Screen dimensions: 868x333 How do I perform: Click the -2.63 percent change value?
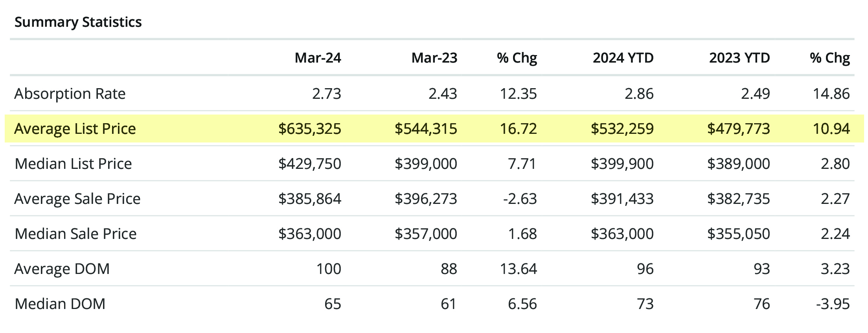tap(520, 199)
